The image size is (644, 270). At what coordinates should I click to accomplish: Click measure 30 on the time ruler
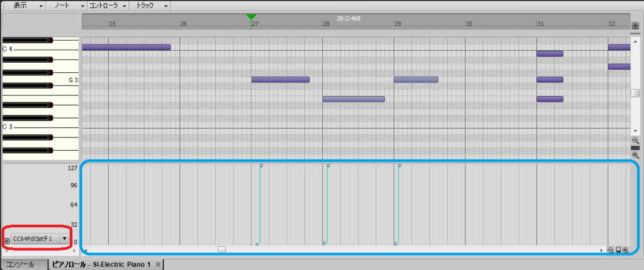[x=469, y=24]
